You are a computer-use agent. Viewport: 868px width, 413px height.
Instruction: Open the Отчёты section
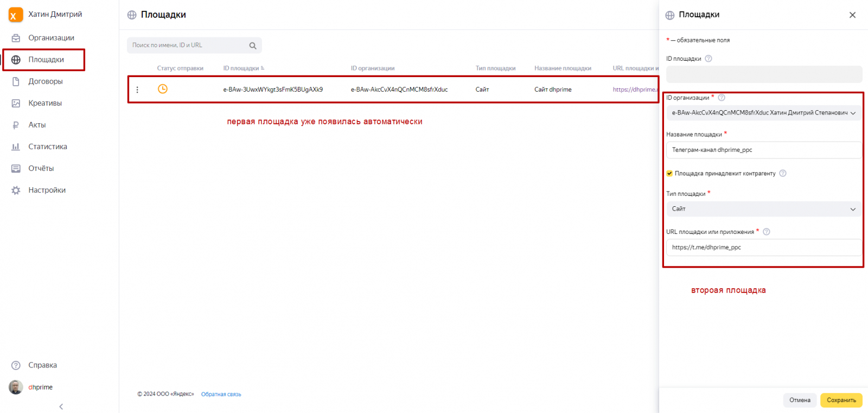(x=41, y=168)
